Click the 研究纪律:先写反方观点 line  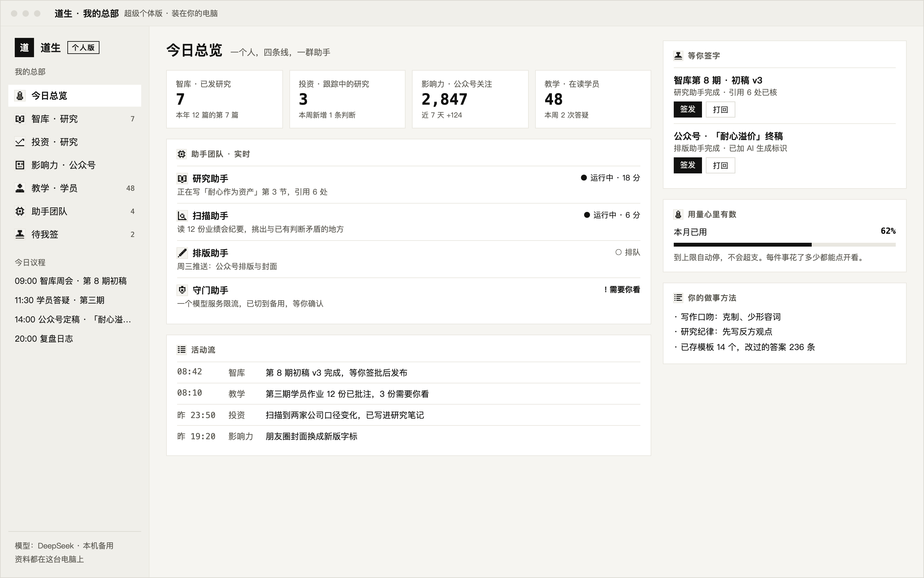723,332
